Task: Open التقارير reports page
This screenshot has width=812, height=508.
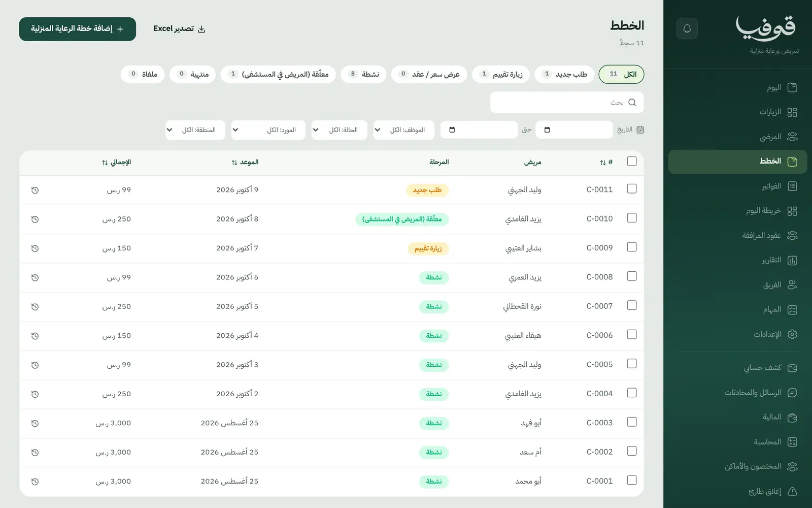Action: (738, 261)
